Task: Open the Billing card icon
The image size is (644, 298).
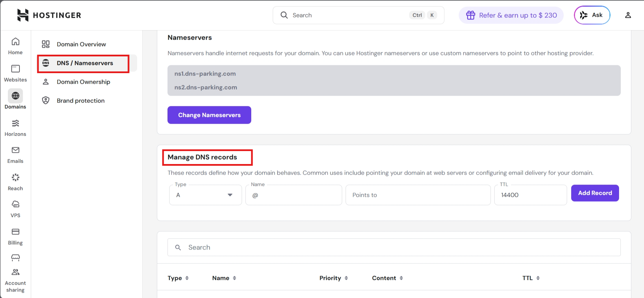Action: click(x=15, y=232)
